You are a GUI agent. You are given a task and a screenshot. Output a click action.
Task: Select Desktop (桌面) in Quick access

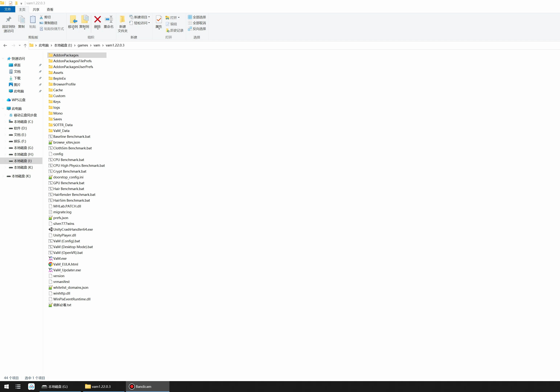coord(17,65)
